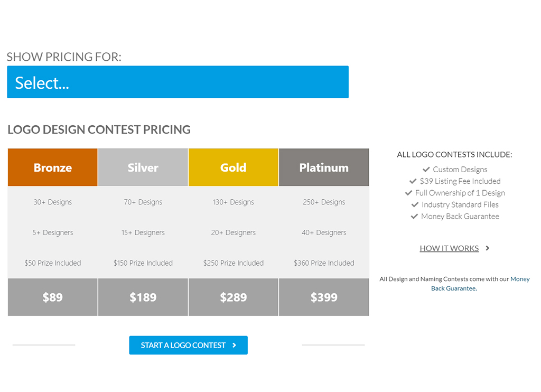The height and width of the screenshot is (392, 541).
Task: Click the checkmark beside $39 Listing Fee Included
Action: pyautogui.click(x=413, y=181)
